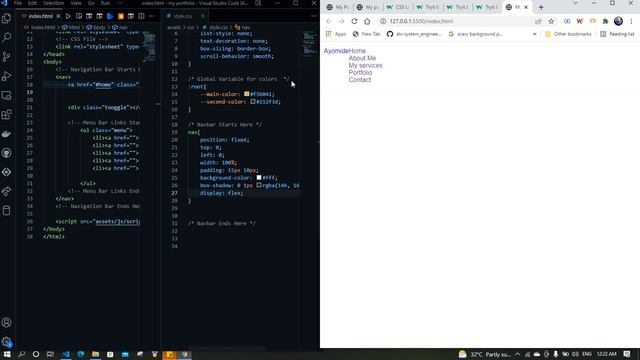Open the New Tab bookmark
Screen dimensions: 640x360
(x=366, y=34)
